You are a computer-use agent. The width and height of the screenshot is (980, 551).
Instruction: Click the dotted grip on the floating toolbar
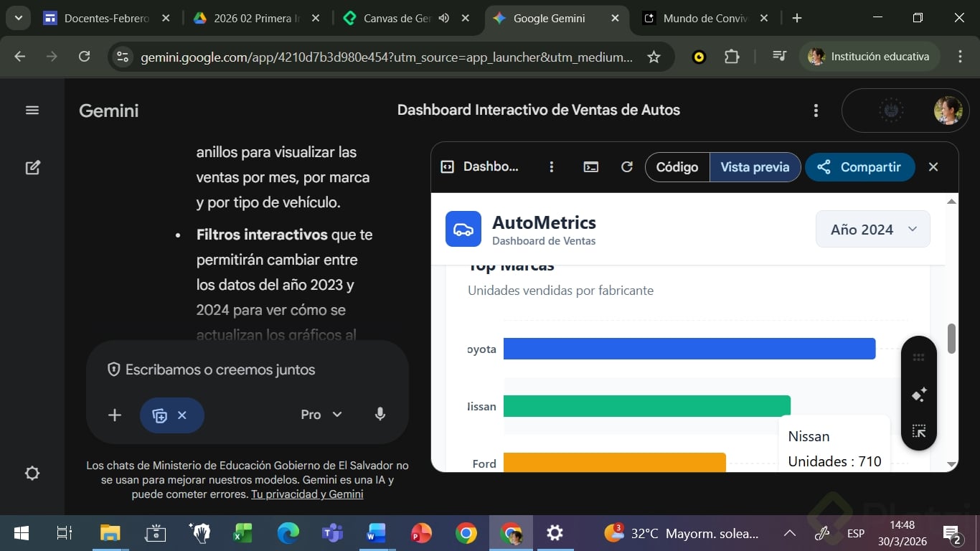tap(919, 357)
